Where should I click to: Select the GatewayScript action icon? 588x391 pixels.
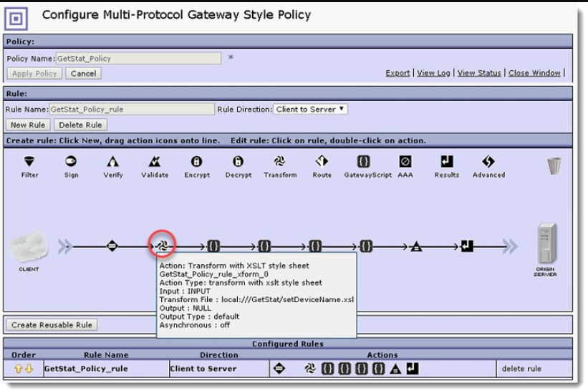(363, 162)
